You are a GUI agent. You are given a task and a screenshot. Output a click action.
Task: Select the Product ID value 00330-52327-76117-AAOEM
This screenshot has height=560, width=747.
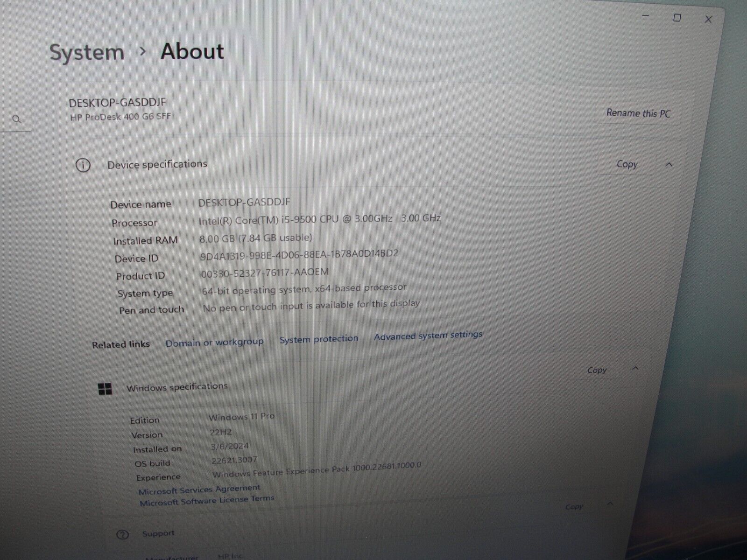[265, 273]
